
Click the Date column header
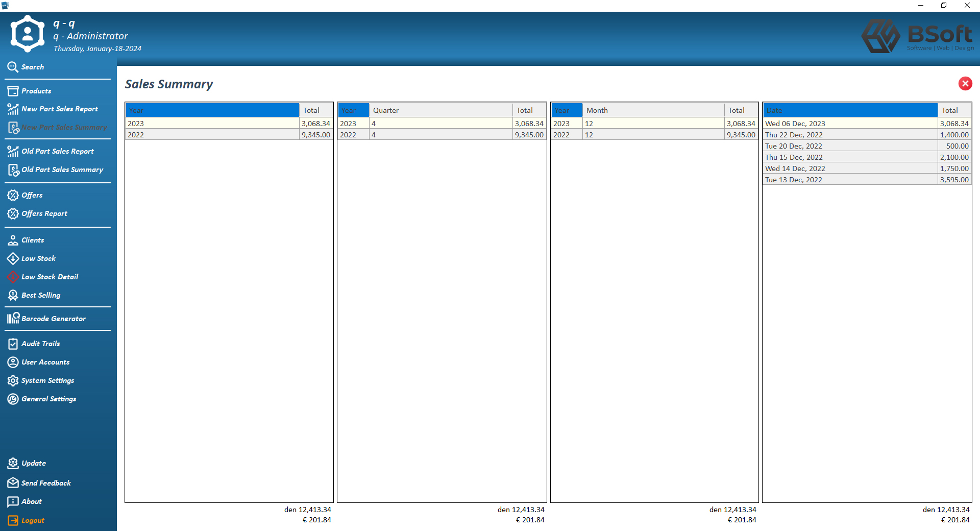click(x=850, y=110)
